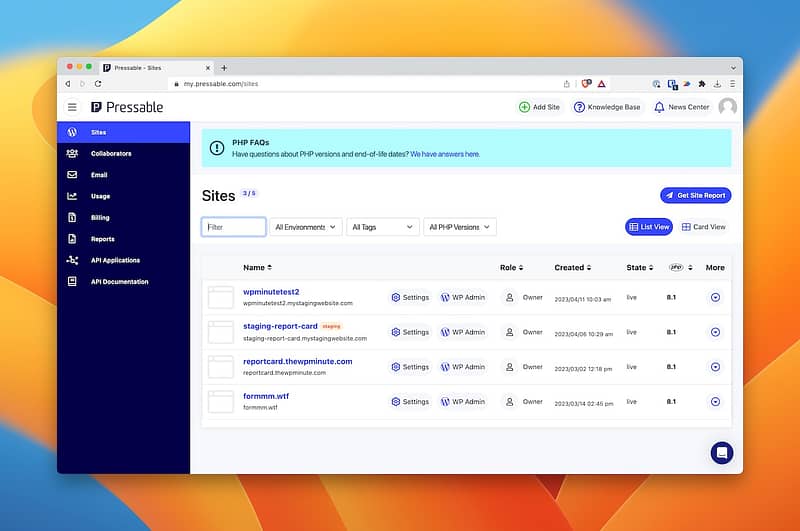Open More options for wpminutetest2

click(x=715, y=297)
